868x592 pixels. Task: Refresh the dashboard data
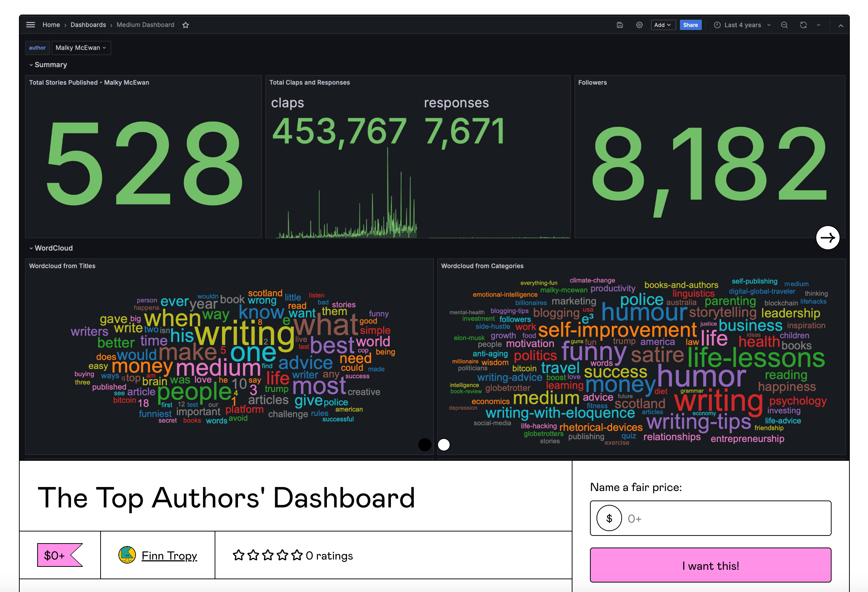click(803, 25)
